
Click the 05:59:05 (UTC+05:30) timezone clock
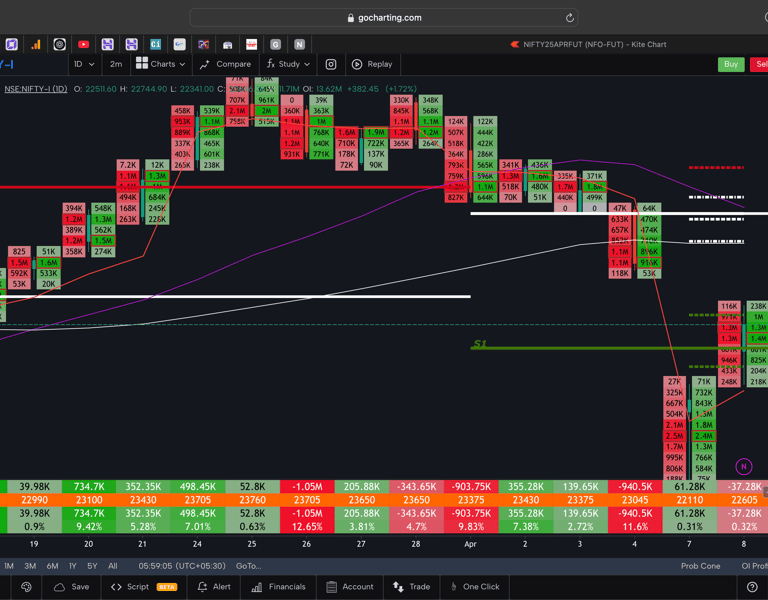182,566
